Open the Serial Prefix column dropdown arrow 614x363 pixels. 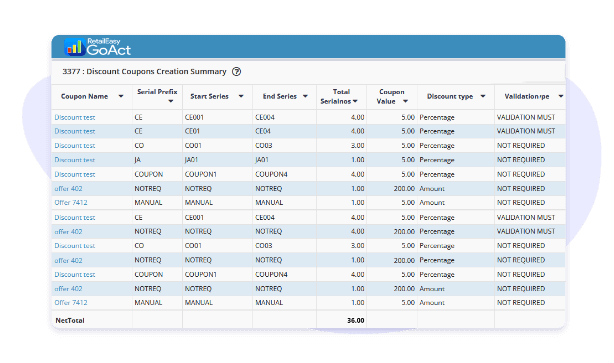point(171,101)
